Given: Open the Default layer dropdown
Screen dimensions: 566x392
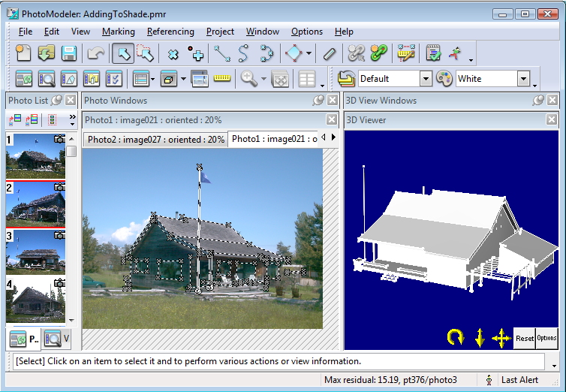Looking at the screenshot, I should click(x=426, y=79).
